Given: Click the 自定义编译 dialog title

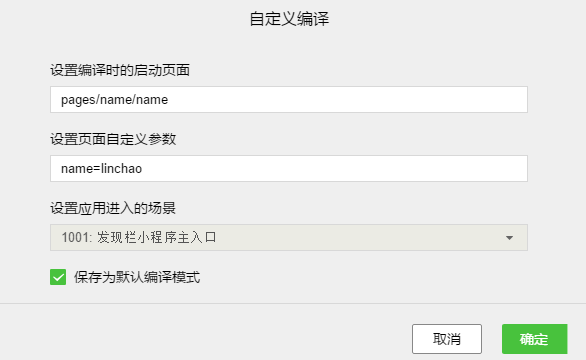Looking at the screenshot, I should click(289, 19).
